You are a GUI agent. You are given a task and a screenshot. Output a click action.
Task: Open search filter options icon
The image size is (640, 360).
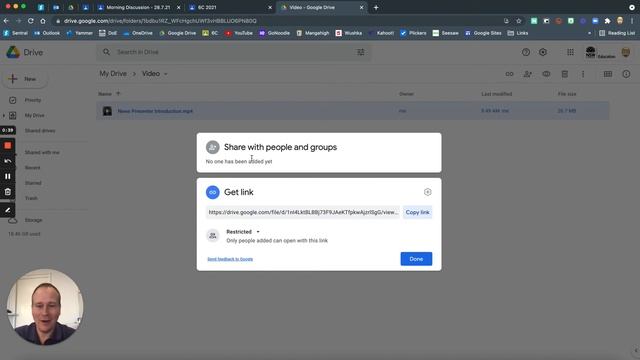(x=360, y=52)
